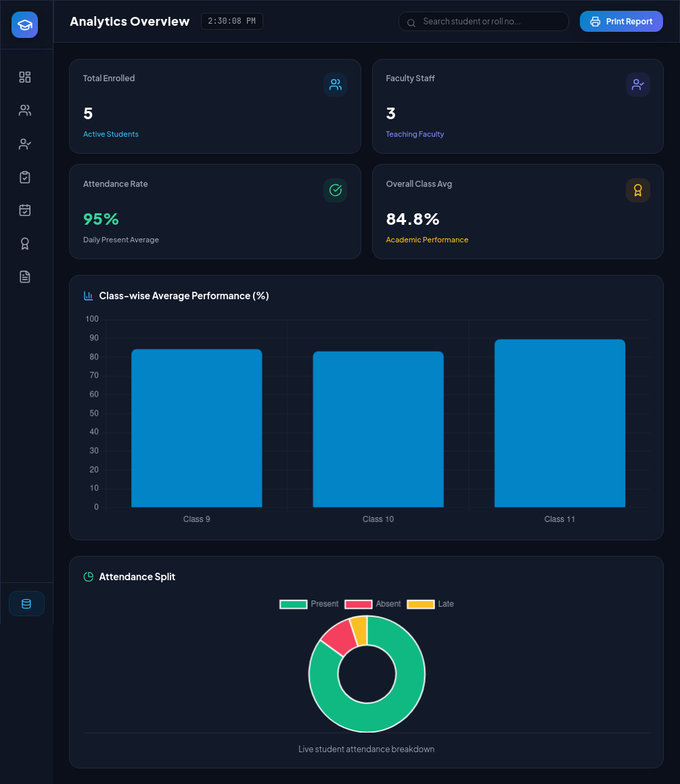Click the Overall Class Avg card title

pyautogui.click(x=419, y=184)
